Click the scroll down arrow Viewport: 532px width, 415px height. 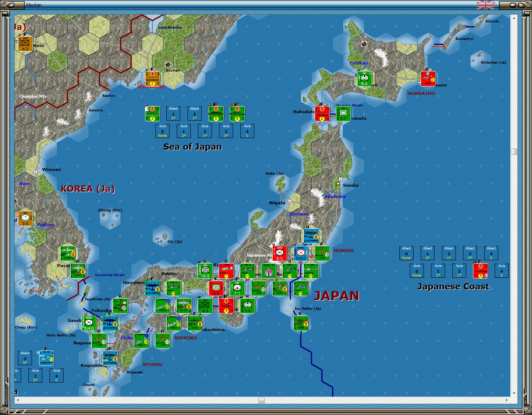514,393
